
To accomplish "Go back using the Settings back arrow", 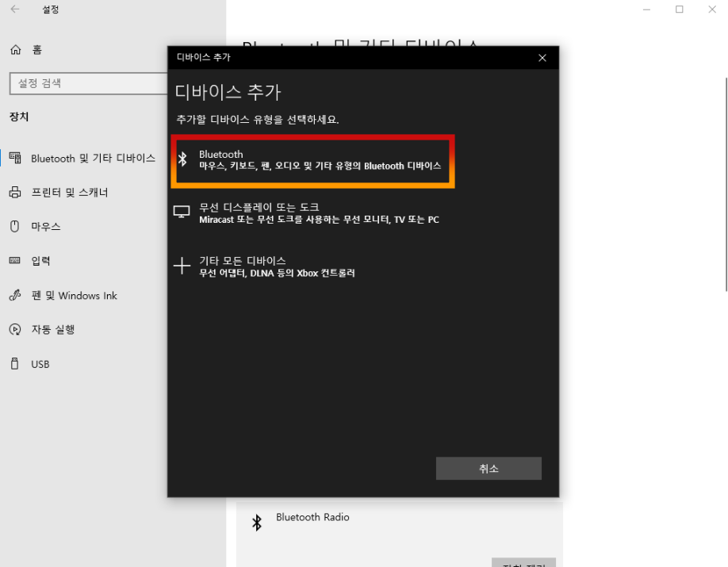I will [15, 10].
